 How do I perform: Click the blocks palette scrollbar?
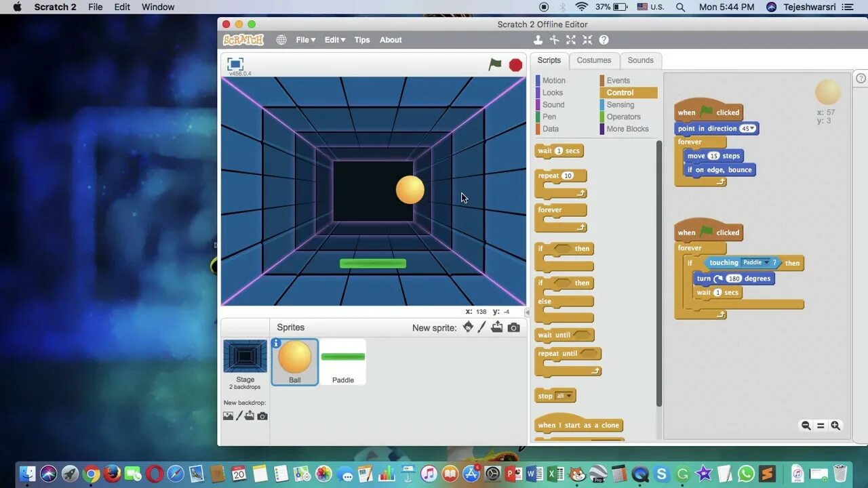click(x=658, y=273)
